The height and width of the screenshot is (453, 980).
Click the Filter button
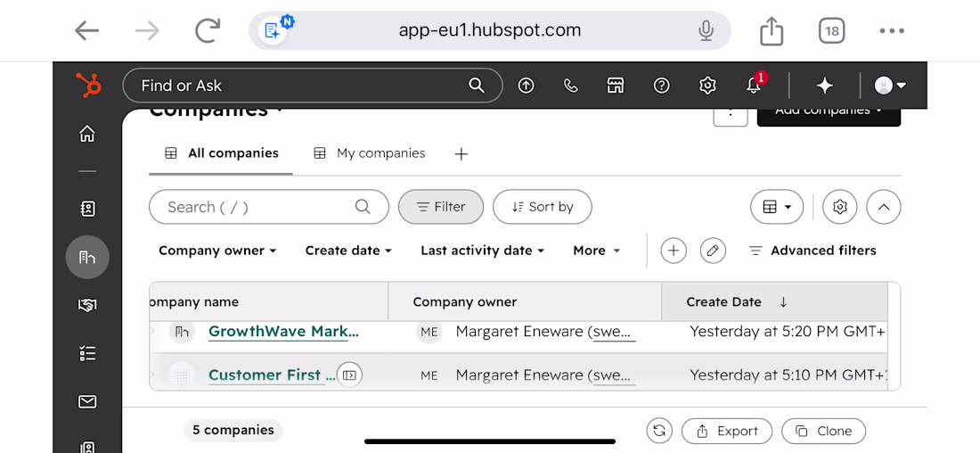pos(441,207)
